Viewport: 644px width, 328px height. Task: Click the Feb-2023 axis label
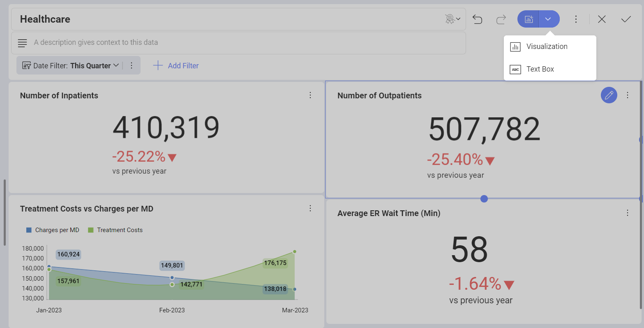point(172,310)
